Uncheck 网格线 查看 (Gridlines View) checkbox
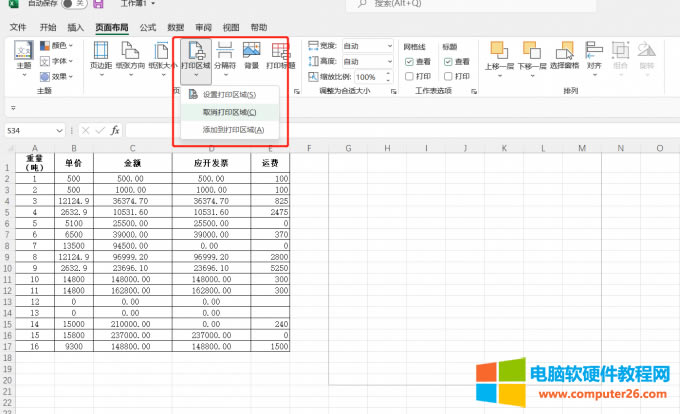 click(409, 61)
